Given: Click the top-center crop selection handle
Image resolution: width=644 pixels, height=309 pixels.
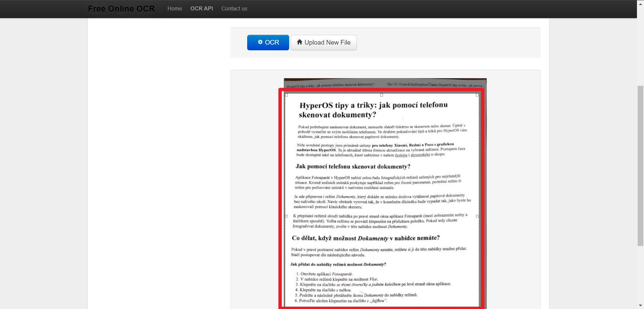Looking at the screenshot, I should coord(382,95).
